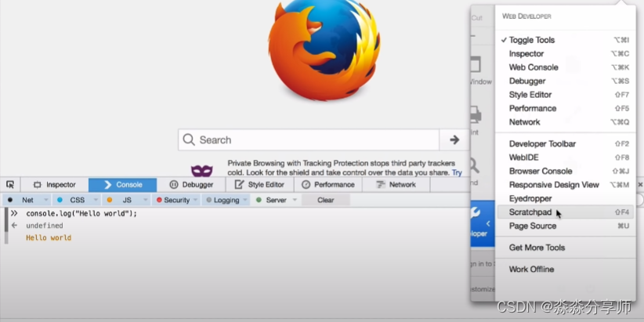This screenshot has height=322, width=644.
Task: Click the search go arrow button
Action: pyautogui.click(x=454, y=140)
